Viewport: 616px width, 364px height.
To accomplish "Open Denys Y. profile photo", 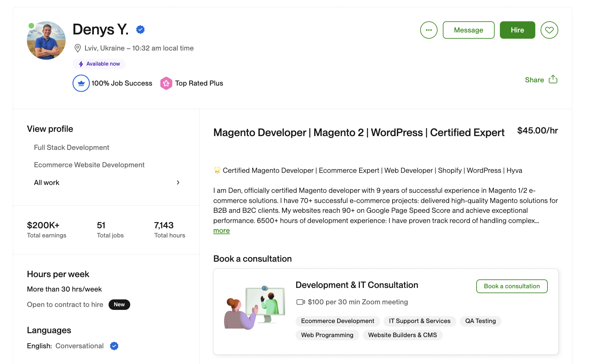I will (x=46, y=40).
